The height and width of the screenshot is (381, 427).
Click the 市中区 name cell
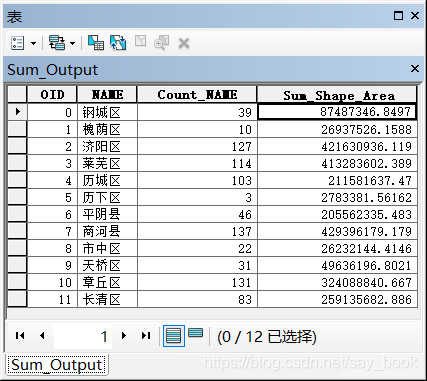[107, 248]
